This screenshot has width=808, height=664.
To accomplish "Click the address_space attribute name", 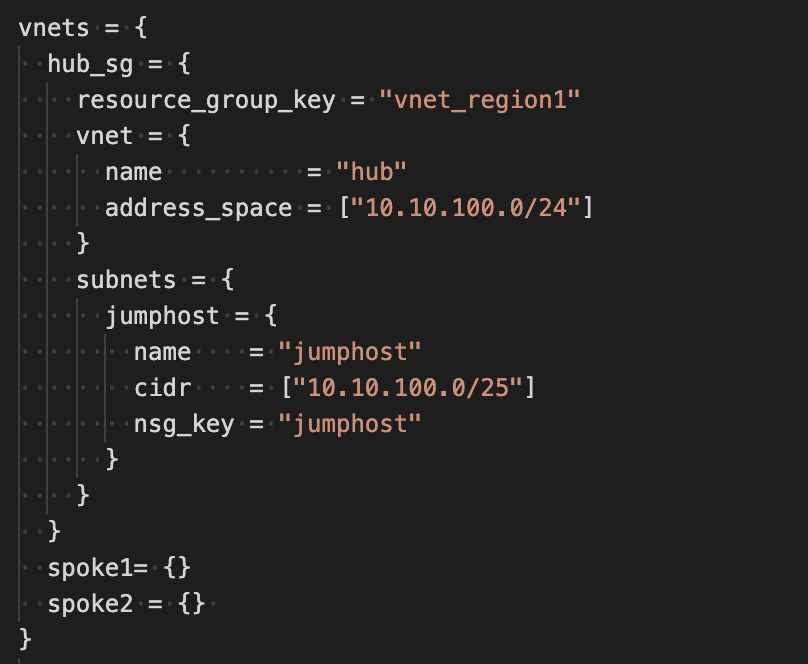I will point(198,208).
